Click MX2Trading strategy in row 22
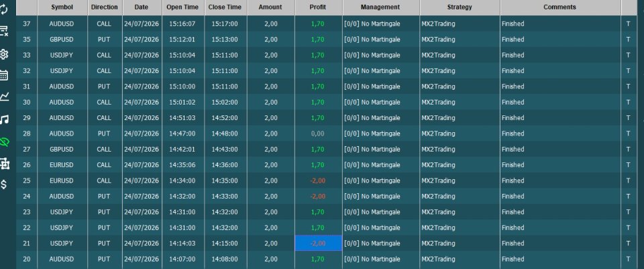This screenshot has width=644, height=269. pyautogui.click(x=438, y=227)
